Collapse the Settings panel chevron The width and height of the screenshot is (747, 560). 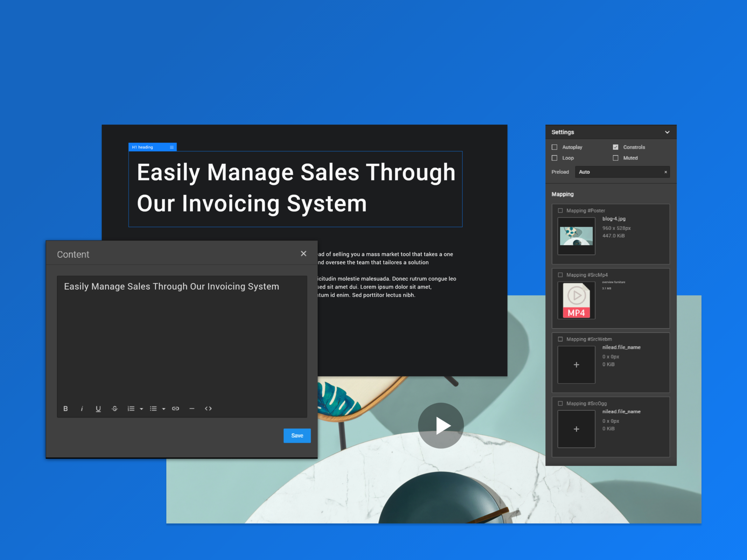[x=667, y=133]
